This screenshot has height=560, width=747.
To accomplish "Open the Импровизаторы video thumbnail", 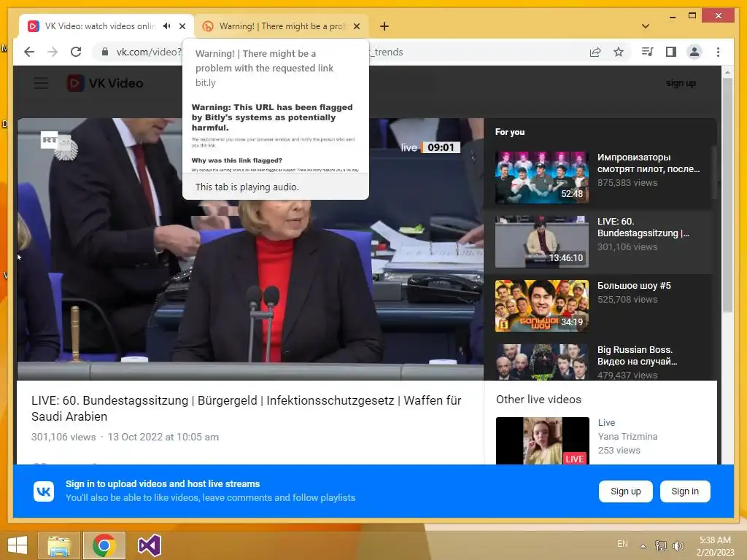I will click(x=542, y=178).
